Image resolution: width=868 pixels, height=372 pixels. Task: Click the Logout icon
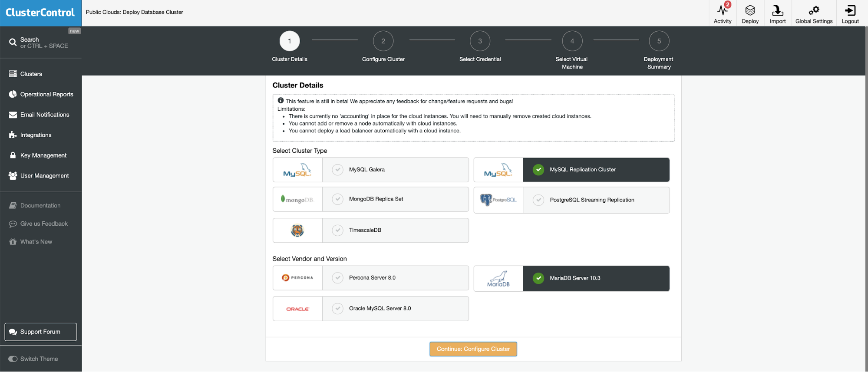tap(850, 10)
